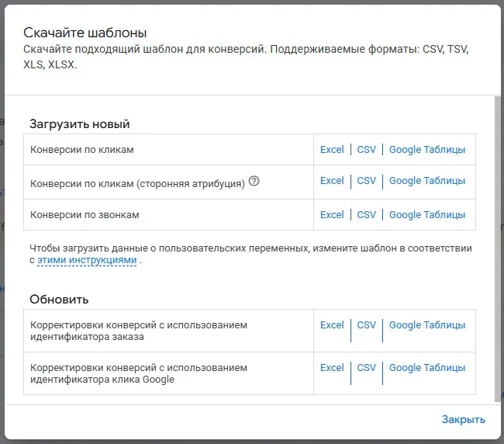
Task: Download CSV template for сторонняя атрибуция row
Action: click(367, 181)
